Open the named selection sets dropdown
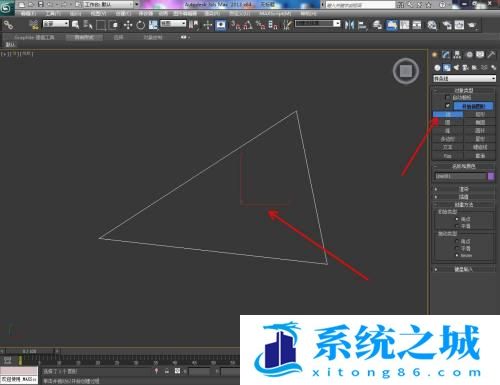The height and width of the screenshot is (385, 500). [318, 24]
